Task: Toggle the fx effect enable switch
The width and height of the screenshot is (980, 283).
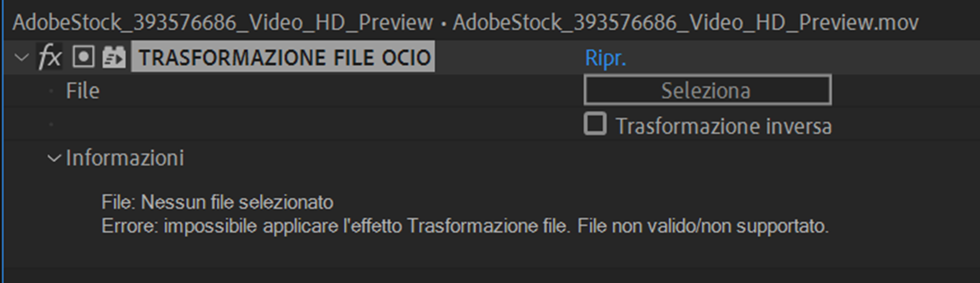Action: click(x=50, y=57)
